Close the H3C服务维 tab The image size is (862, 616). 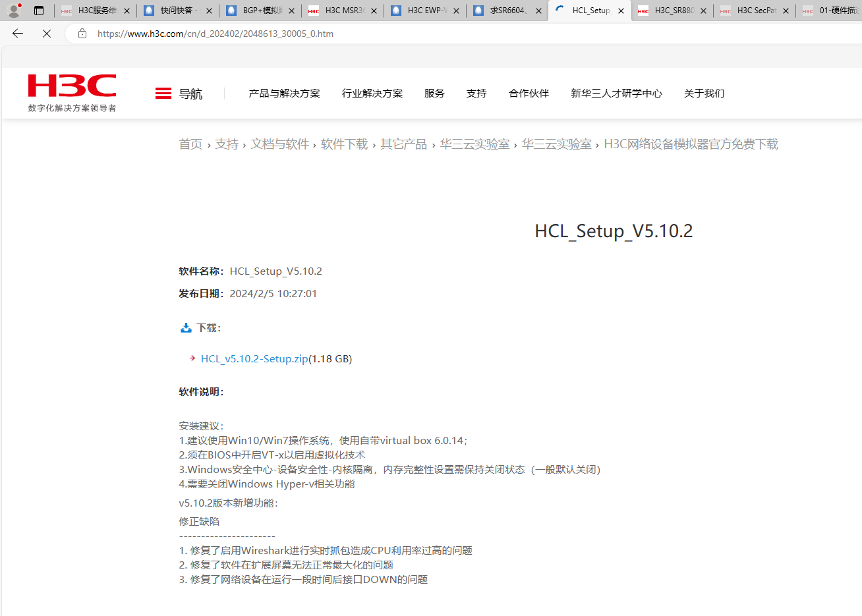point(127,11)
